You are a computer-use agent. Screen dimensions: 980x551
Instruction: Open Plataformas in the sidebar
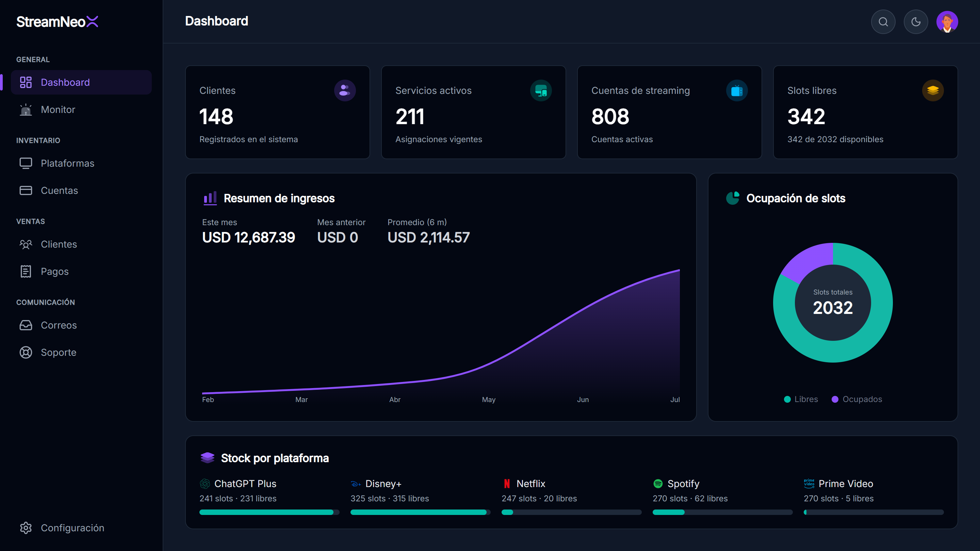81,163
